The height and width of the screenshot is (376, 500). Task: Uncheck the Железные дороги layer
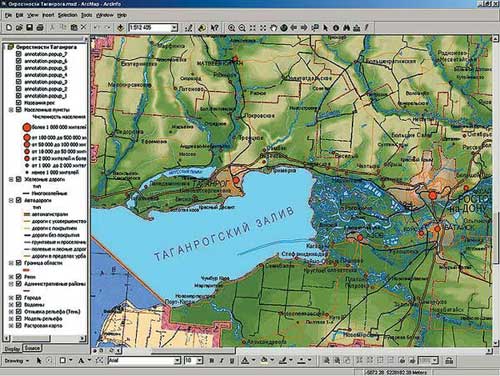[19, 179]
